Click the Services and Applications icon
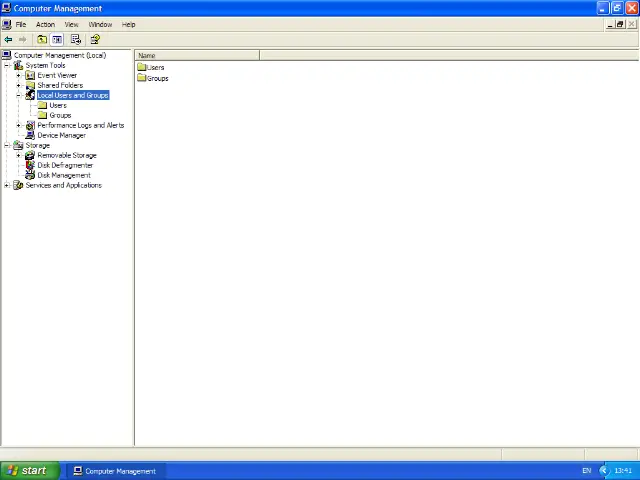Viewport: 640px width, 480px height. click(x=18, y=185)
